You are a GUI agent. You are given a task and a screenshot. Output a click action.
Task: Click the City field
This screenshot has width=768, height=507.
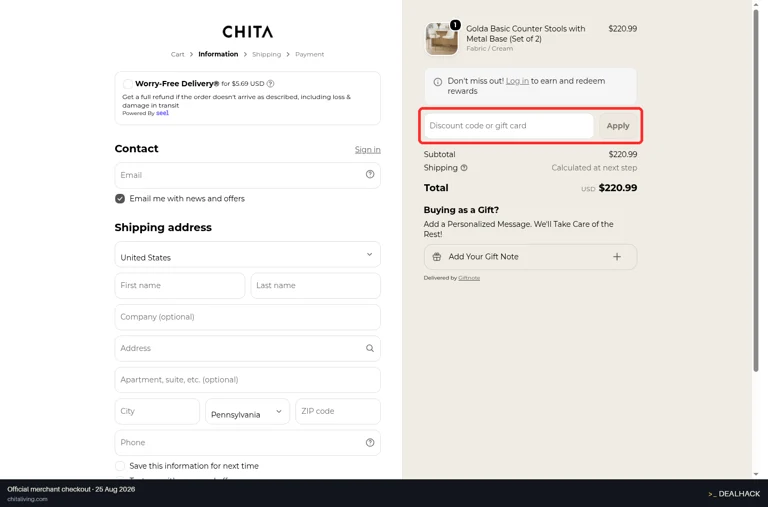point(157,411)
